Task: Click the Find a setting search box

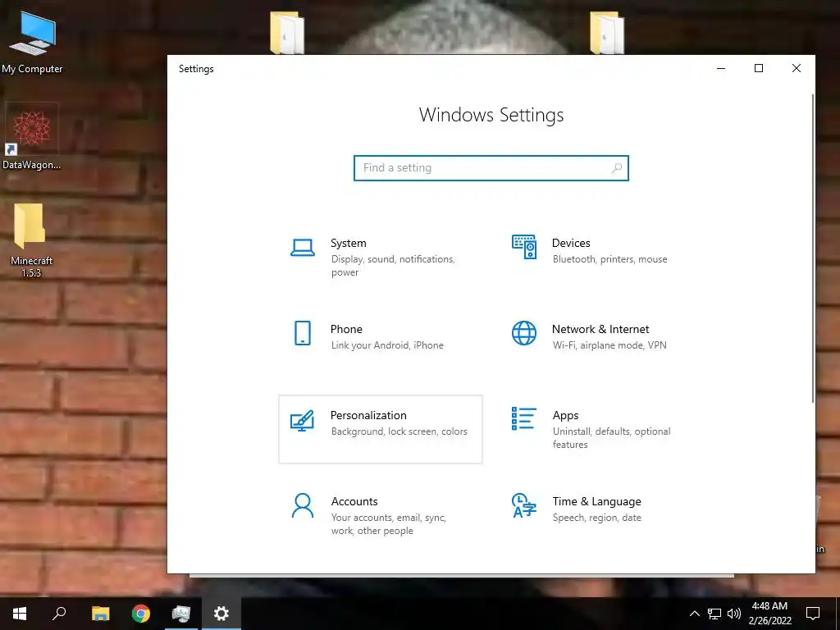Action: (491, 168)
